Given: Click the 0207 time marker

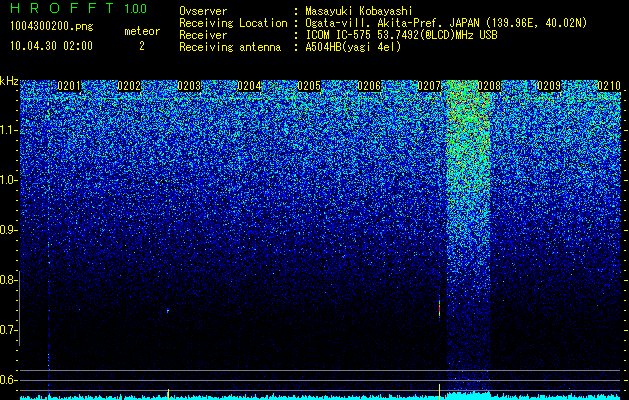Looking at the screenshot, I should pos(429,86).
